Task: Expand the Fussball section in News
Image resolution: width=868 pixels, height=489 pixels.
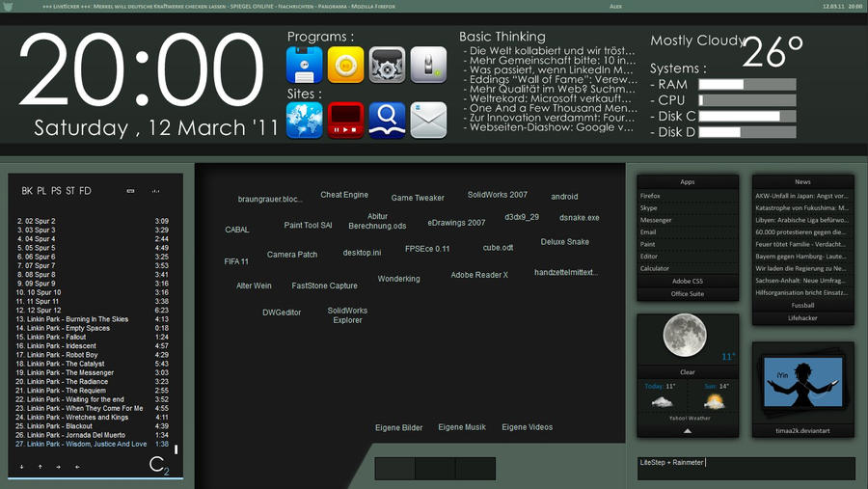Action: point(802,305)
